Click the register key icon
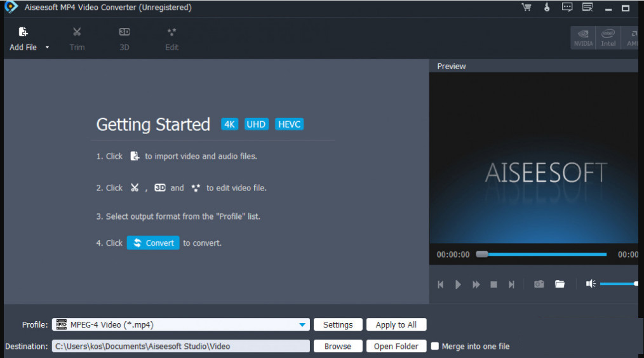 pyautogui.click(x=547, y=7)
